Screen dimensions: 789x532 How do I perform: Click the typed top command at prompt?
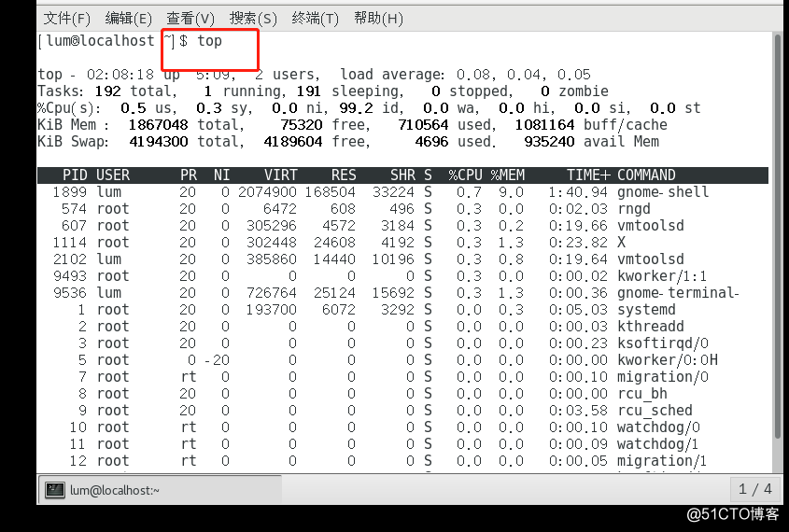(209, 41)
